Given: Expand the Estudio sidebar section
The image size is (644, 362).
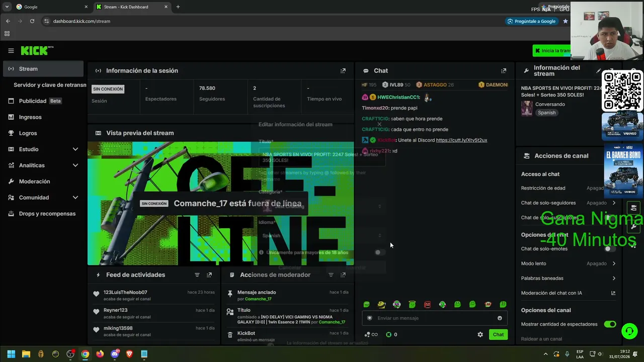Looking at the screenshot, I should click(x=75, y=149).
